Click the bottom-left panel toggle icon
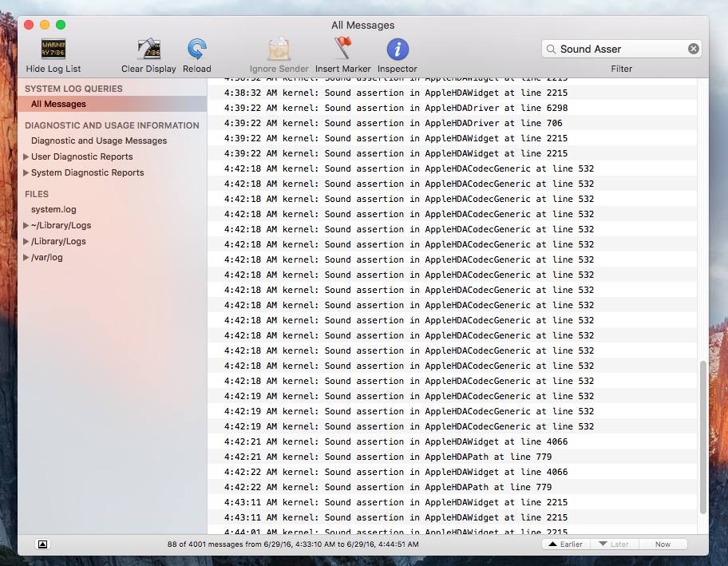728x566 pixels. pos(43,544)
